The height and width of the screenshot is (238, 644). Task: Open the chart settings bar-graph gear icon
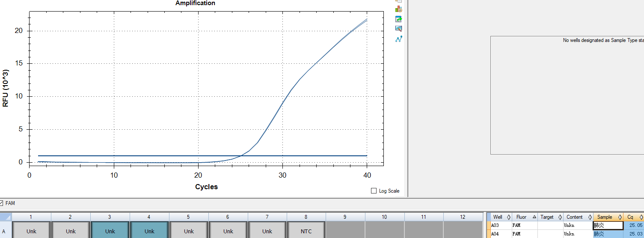pyautogui.click(x=399, y=9)
